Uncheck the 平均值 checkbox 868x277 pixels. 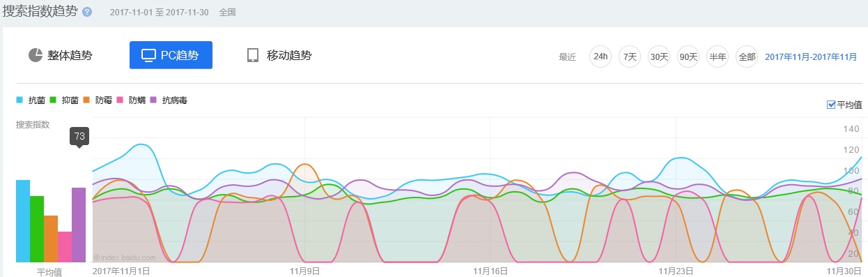coord(830,105)
